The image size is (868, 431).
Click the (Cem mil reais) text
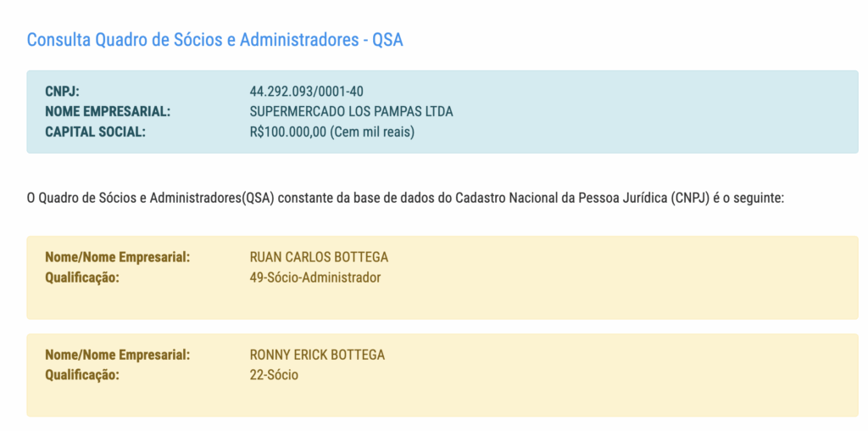[372, 132]
